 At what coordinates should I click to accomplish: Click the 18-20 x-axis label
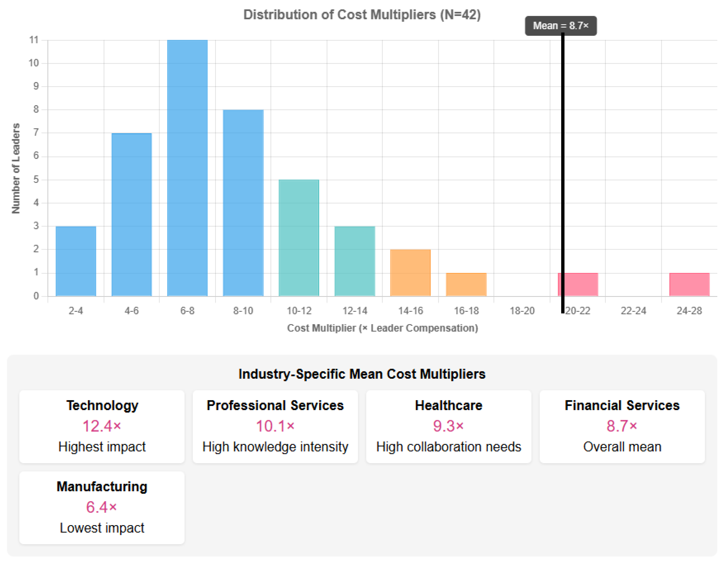pyautogui.click(x=522, y=311)
